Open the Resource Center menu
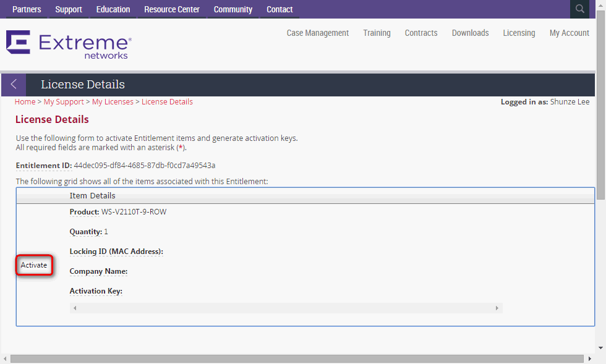The width and height of the screenshot is (606, 364). [x=172, y=9]
